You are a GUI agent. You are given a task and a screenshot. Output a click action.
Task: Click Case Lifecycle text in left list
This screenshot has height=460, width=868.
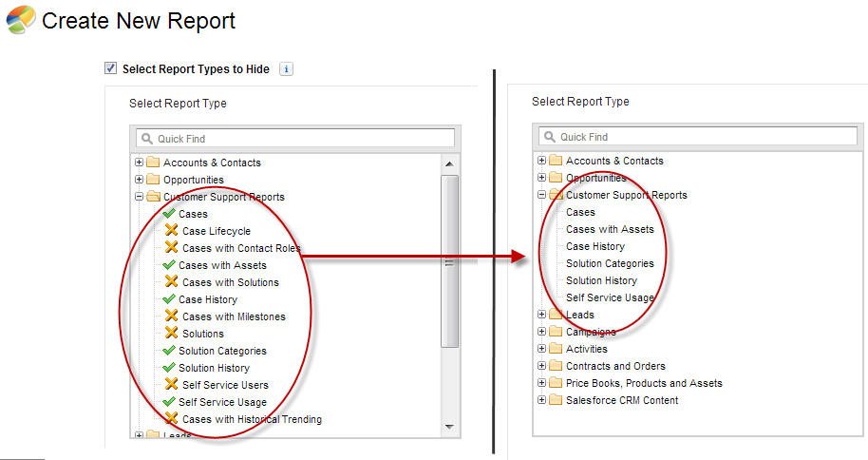[217, 231]
